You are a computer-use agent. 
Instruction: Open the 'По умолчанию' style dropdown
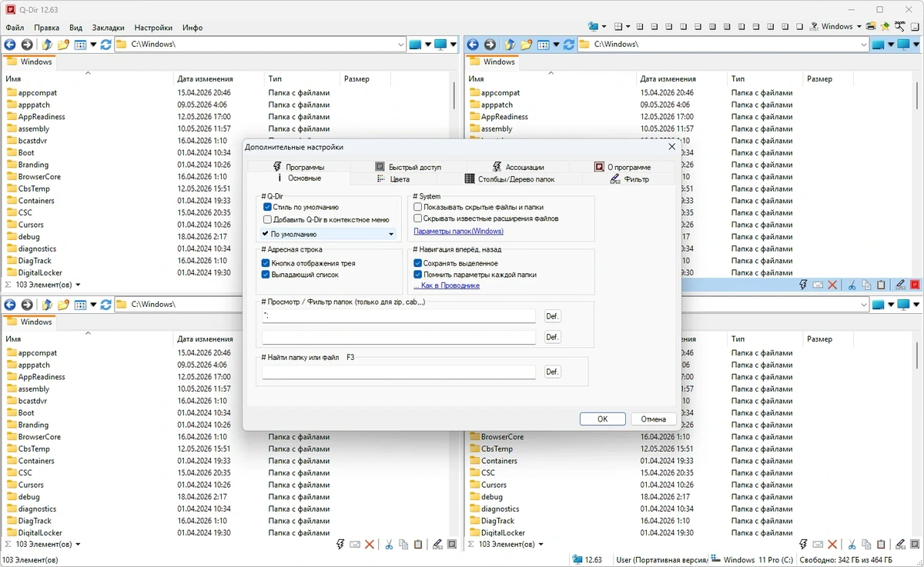click(328, 234)
